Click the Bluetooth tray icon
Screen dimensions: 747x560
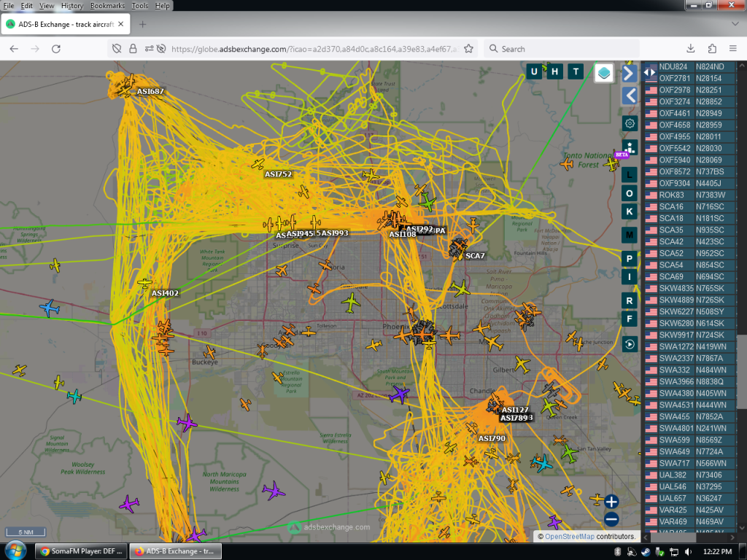(617, 551)
